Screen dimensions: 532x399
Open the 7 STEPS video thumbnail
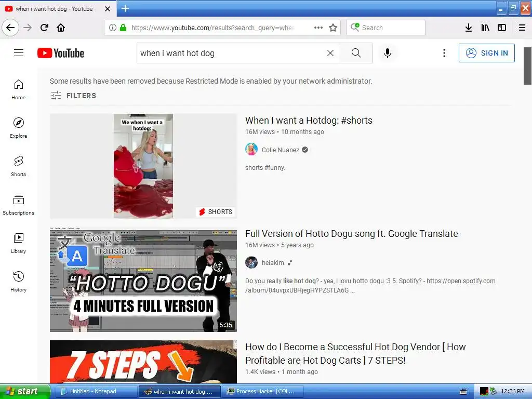143,362
